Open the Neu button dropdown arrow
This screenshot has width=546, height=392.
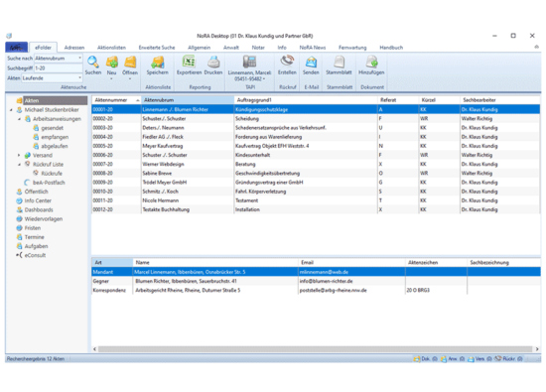(111, 79)
